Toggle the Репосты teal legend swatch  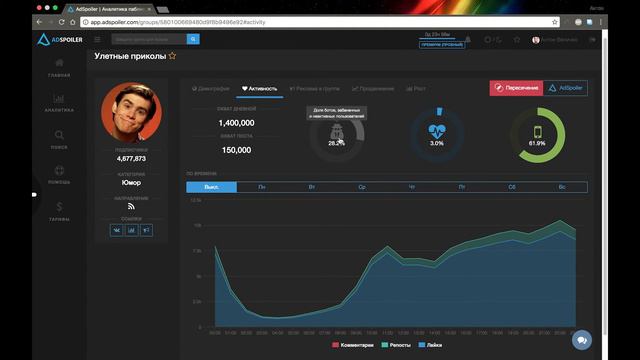pos(384,345)
